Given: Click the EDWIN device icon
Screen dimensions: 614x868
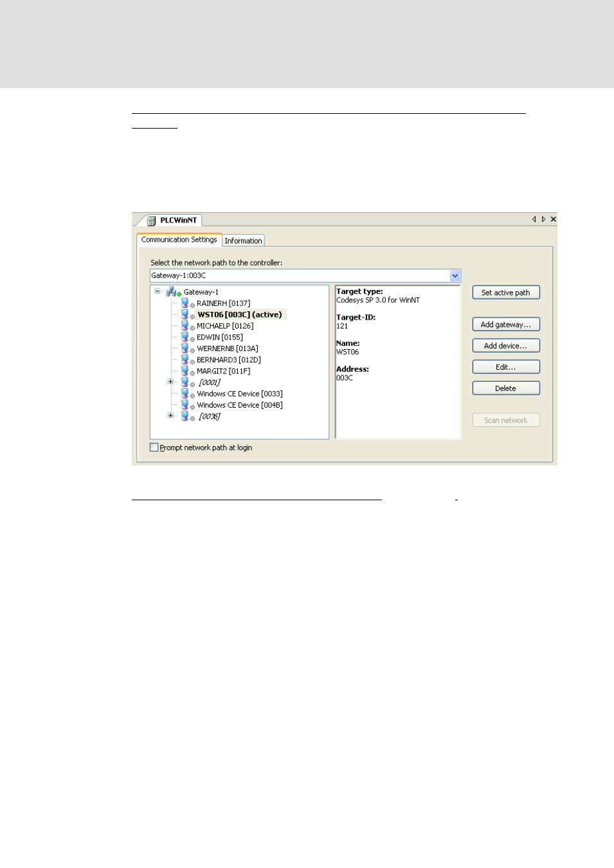Looking at the screenshot, I should point(185,337).
